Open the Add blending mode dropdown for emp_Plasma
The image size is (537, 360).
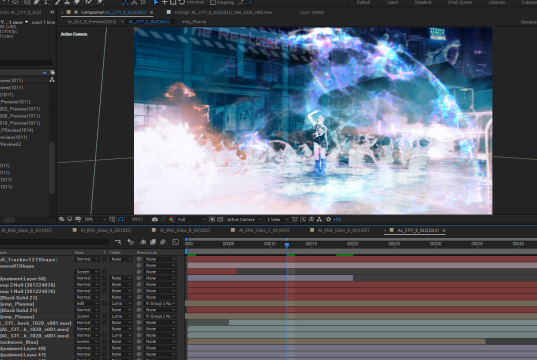[87, 303]
